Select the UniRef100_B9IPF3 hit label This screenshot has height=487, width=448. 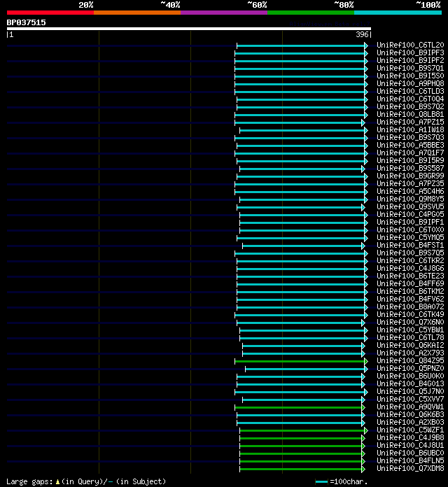tap(410, 52)
